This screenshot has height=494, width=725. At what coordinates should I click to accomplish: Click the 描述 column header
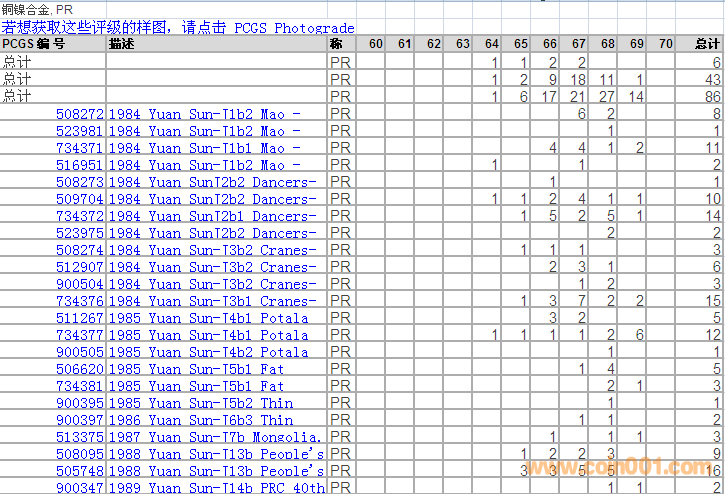coord(122,44)
